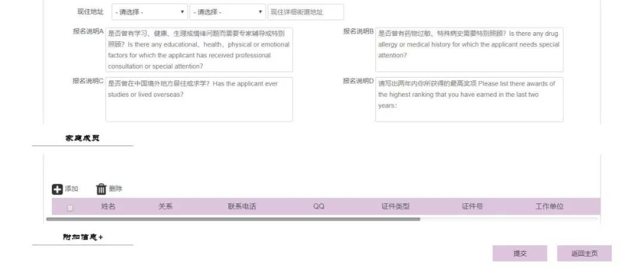Click the 返回主页 button
The height and width of the screenshot is (278, 644).
(584, 254)
